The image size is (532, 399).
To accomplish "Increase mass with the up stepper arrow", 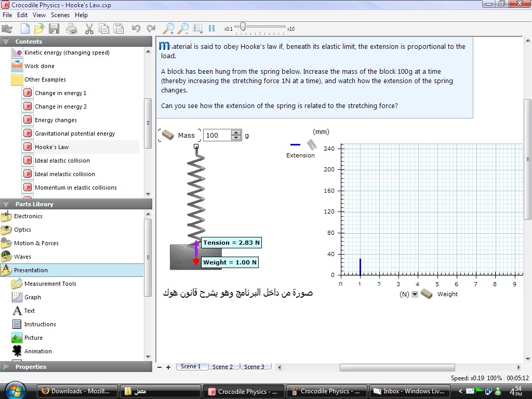I will (x=236, y=132).
